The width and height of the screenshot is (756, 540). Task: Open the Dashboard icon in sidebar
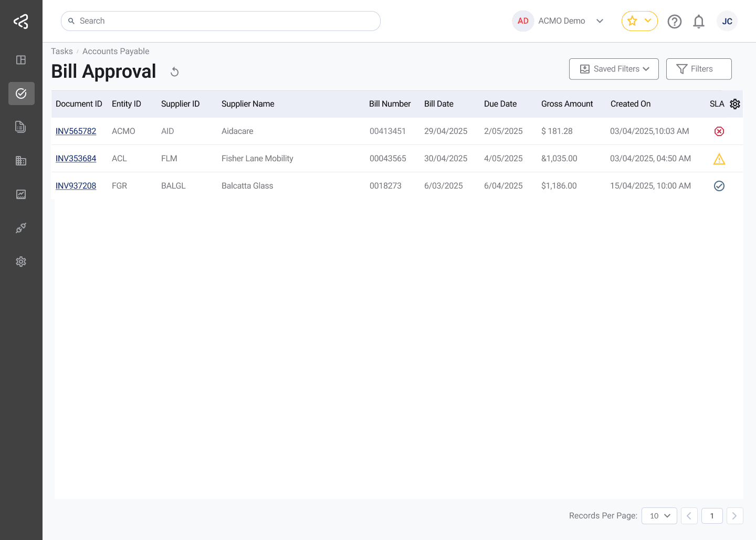[x=21, y=60]
